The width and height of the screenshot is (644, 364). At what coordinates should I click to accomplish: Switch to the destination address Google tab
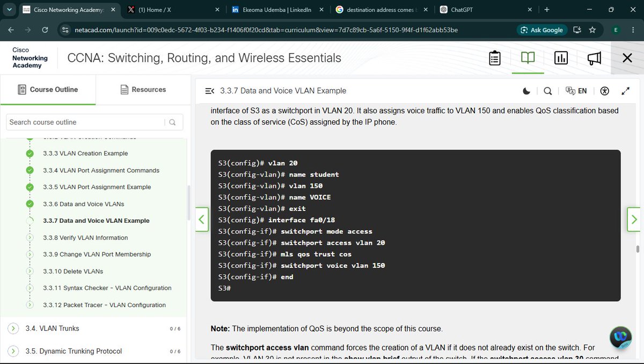(381, 10)
